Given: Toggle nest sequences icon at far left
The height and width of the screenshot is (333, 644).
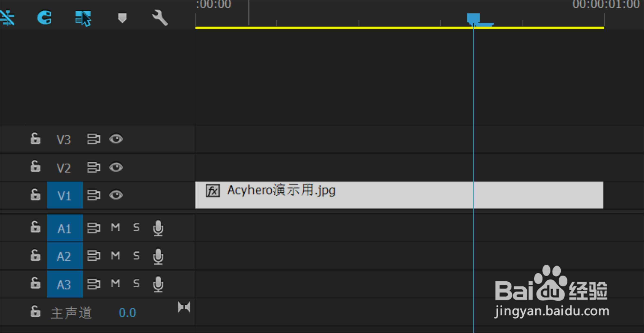Looking at the screenshot, I should pos(7,17).
